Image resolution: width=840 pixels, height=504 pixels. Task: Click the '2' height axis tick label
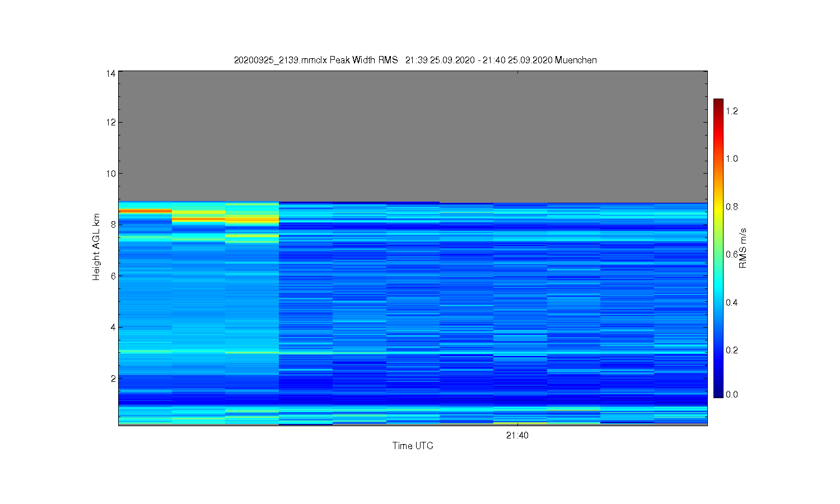[x=114, y=379]
